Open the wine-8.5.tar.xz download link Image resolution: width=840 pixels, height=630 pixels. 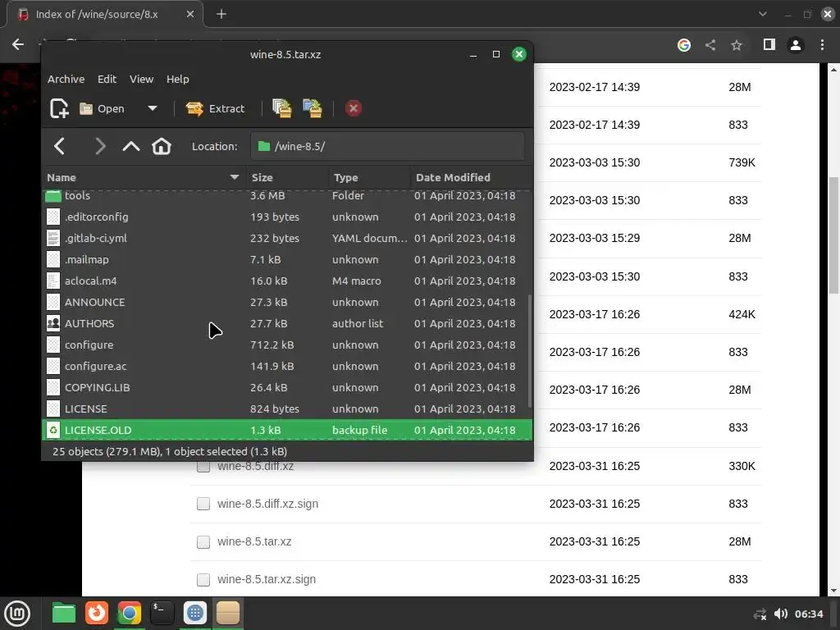click(x=254, y=541)
